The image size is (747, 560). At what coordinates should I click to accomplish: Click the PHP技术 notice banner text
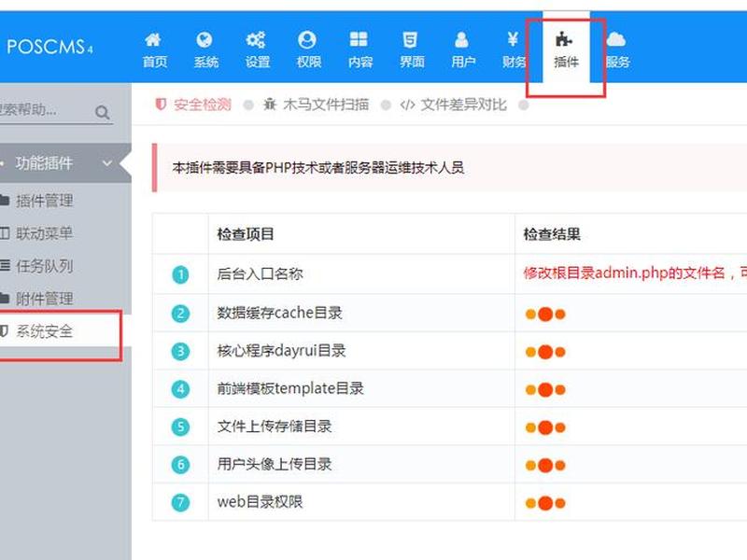(318, 168)
